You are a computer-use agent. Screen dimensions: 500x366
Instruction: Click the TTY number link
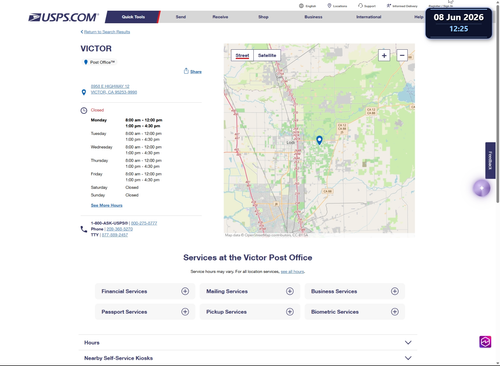(115, 235)
